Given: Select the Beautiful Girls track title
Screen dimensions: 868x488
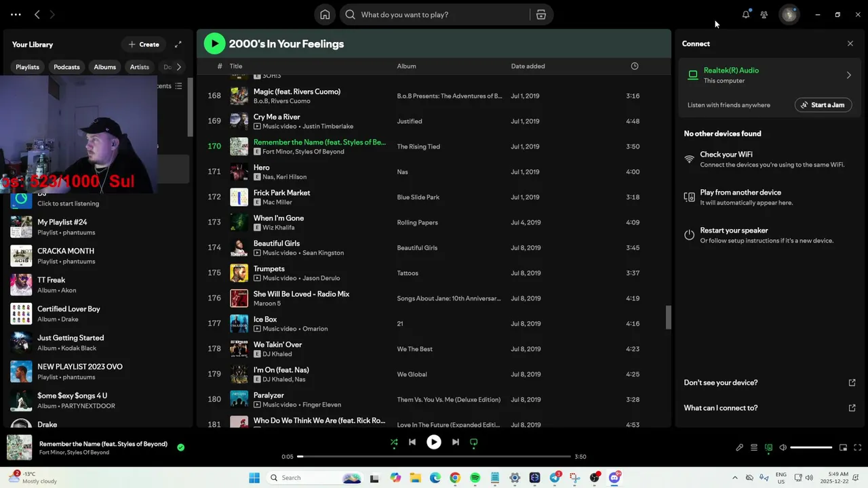Looking at the screenshot, I should (x=277, y=243).
